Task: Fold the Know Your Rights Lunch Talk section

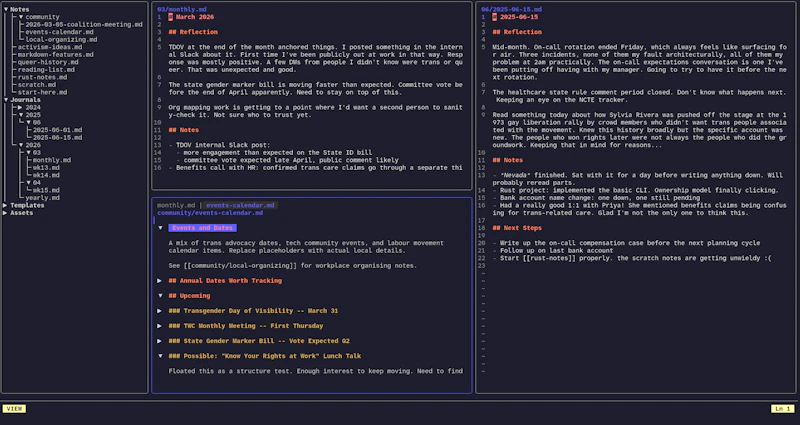Action: point(160,356)
